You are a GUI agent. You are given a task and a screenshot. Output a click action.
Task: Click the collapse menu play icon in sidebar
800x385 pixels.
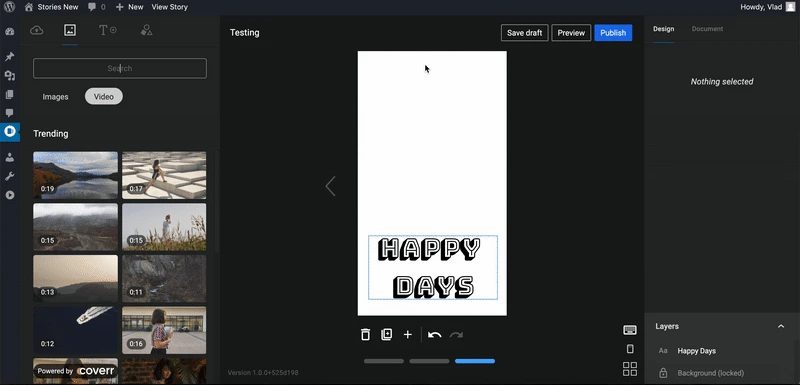click(x=10, y=195)
